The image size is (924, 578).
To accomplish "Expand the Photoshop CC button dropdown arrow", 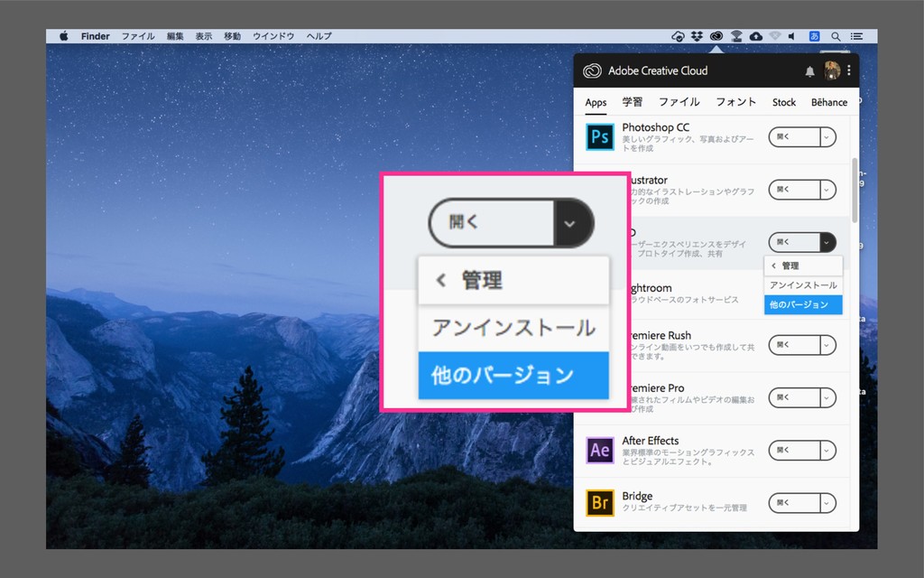I will click(827, 137).
